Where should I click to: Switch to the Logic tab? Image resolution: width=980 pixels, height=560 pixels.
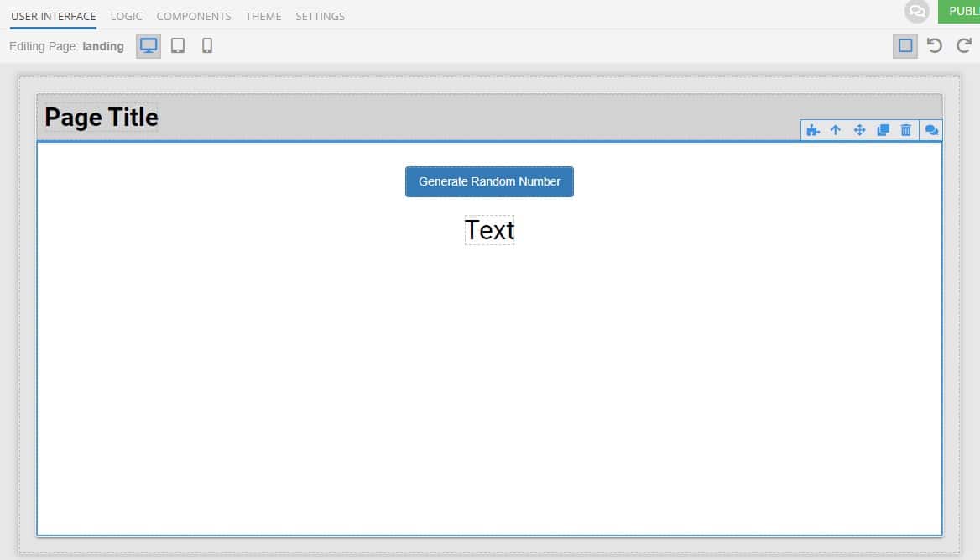pos(126,16)
